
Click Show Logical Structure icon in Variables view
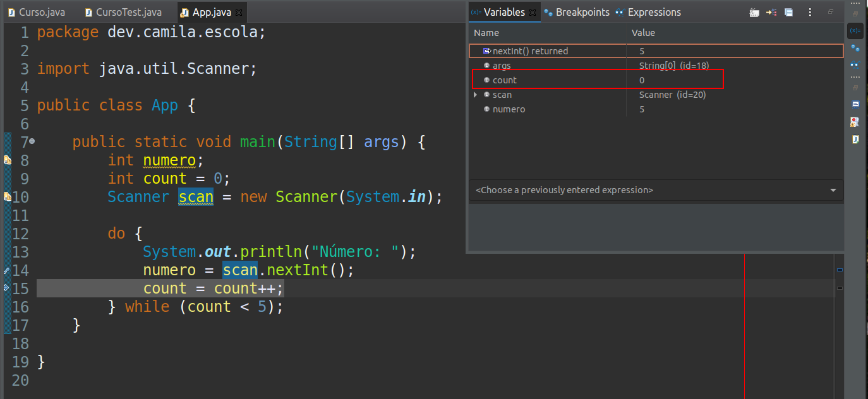point(771,12)
